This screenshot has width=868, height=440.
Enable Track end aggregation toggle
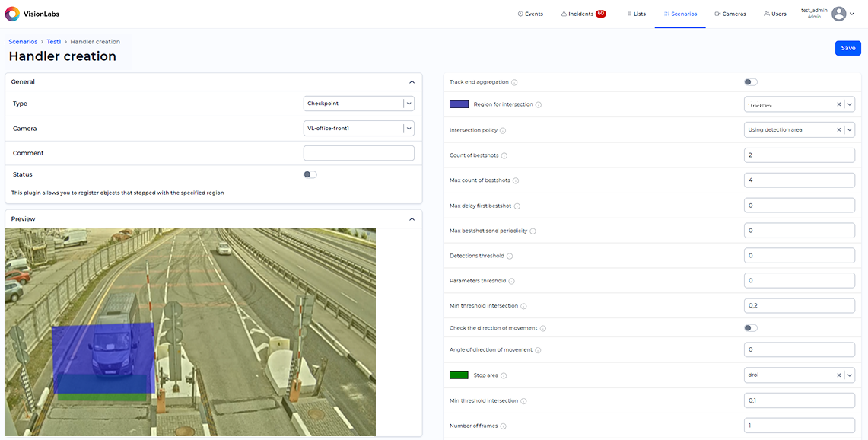click(x=751, y=82)
